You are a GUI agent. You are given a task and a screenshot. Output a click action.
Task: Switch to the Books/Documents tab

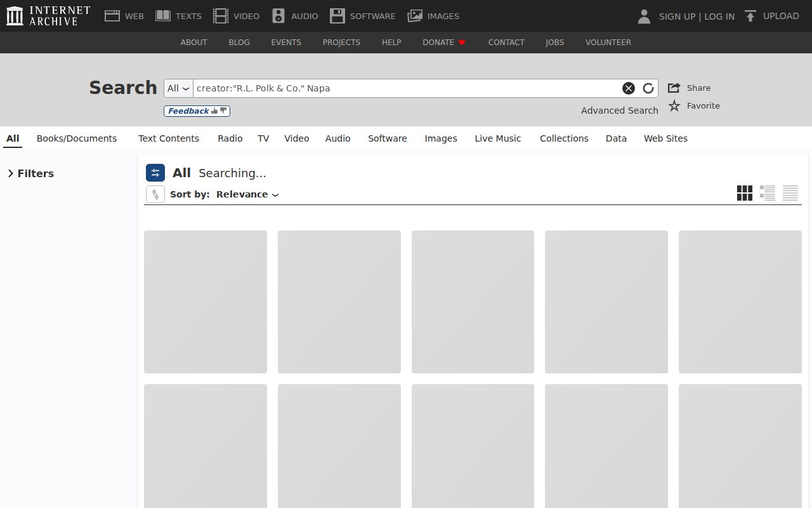(x=77, y=138)
